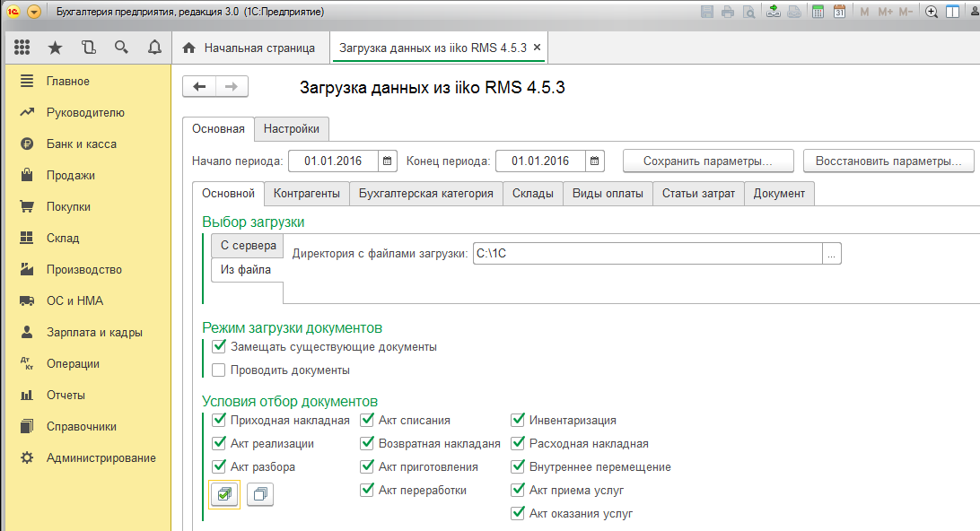Click 'Восстановить параметры...' button
The image size is (980, 531).
click(888, 161)
